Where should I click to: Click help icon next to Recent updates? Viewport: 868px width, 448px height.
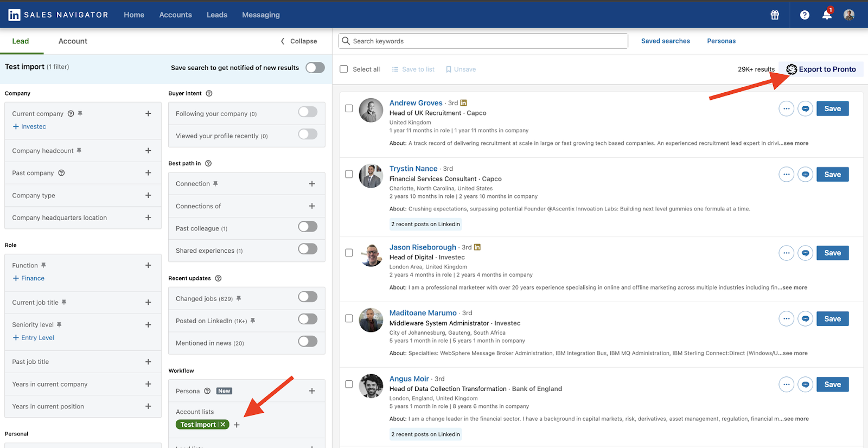(x=218, y=278)
